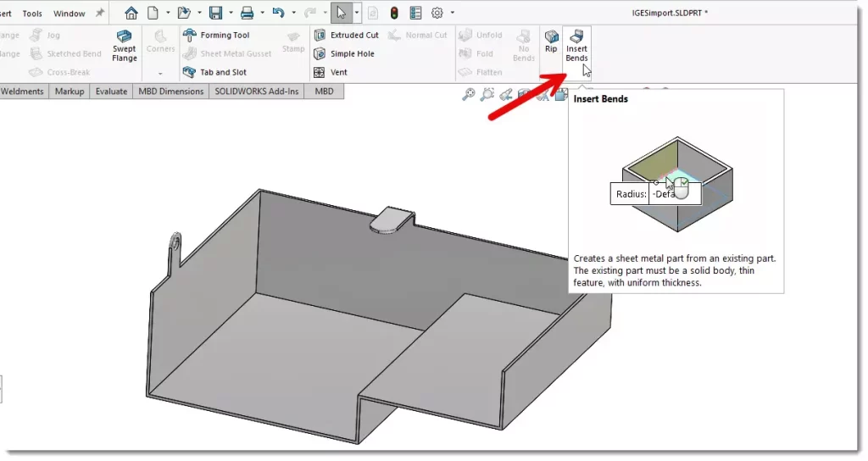Select the Swept Flange tool
The image size is (868, 461).
point(125,47)
